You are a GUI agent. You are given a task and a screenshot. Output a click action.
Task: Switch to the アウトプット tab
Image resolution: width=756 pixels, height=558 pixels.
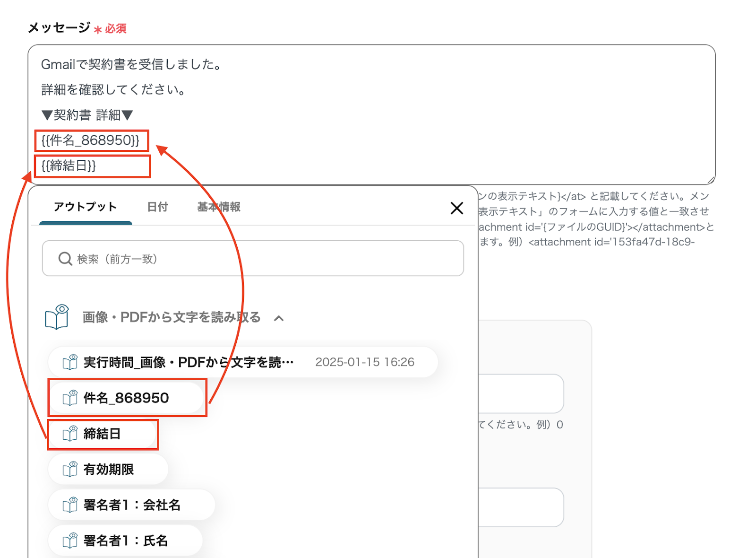pyautogui.click(x=86, y=207)
